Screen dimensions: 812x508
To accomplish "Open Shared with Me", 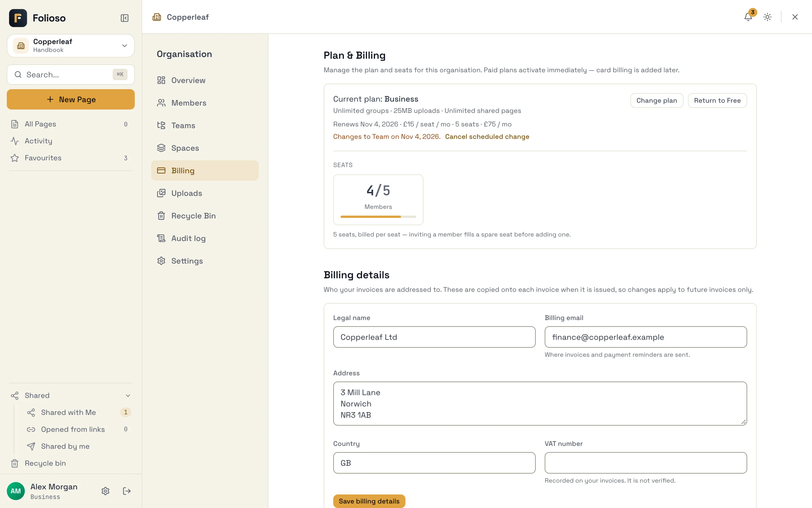I will 79,412.
